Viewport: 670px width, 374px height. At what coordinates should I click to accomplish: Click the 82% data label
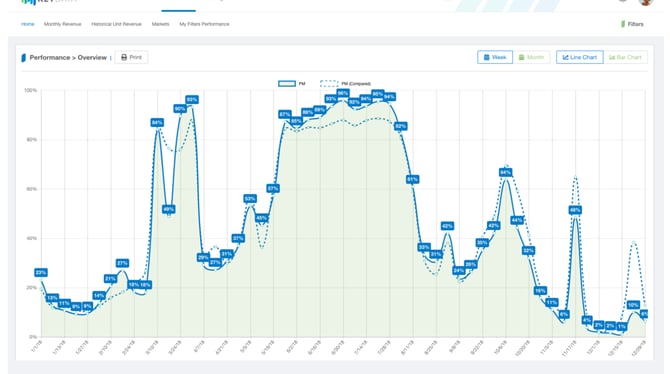[x=400, y=127]
